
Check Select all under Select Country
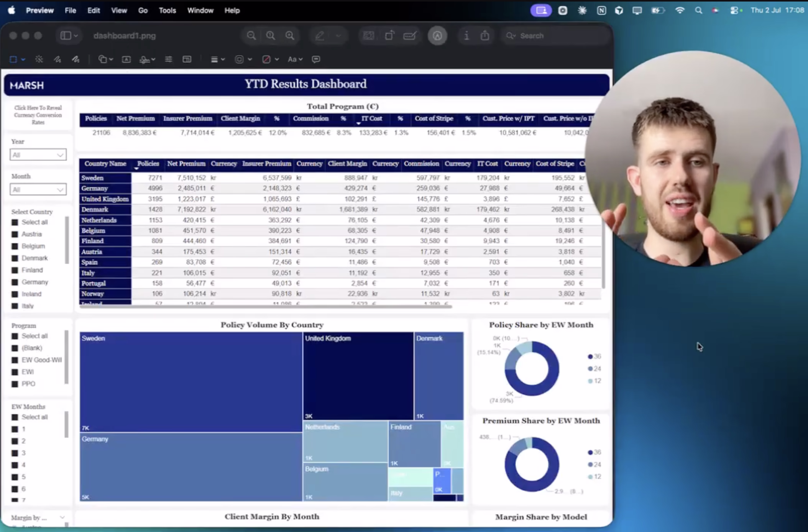15,222
